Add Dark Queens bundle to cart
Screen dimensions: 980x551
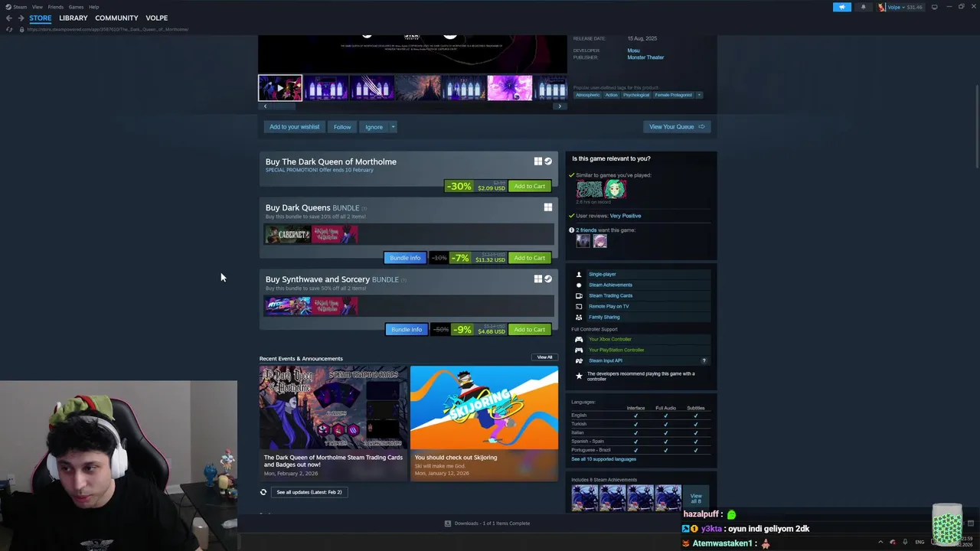pos(530,258)
